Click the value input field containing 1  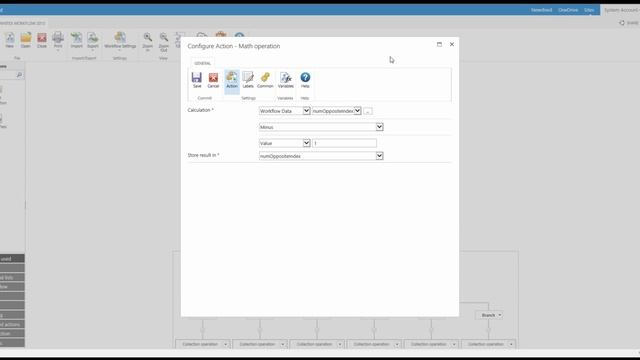(344, 143)
